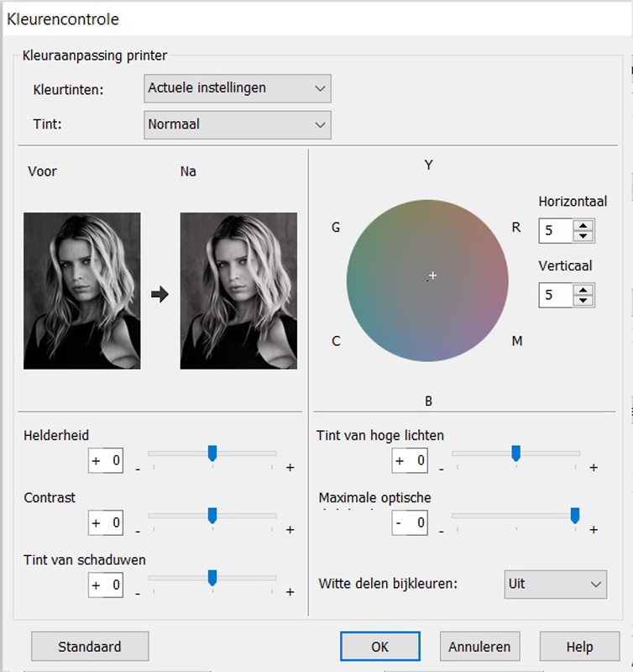Click the Maximale optische slider handle
This screenshot has width=633, height=672.
pos(575,516)
